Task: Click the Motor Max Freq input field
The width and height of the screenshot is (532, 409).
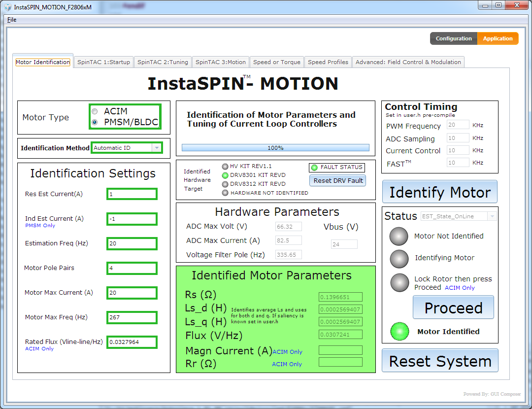Action: click(132, 317)
